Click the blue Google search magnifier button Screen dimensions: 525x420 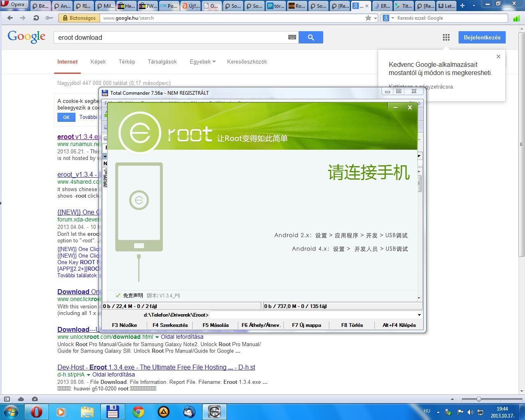(x=311, y=37)
